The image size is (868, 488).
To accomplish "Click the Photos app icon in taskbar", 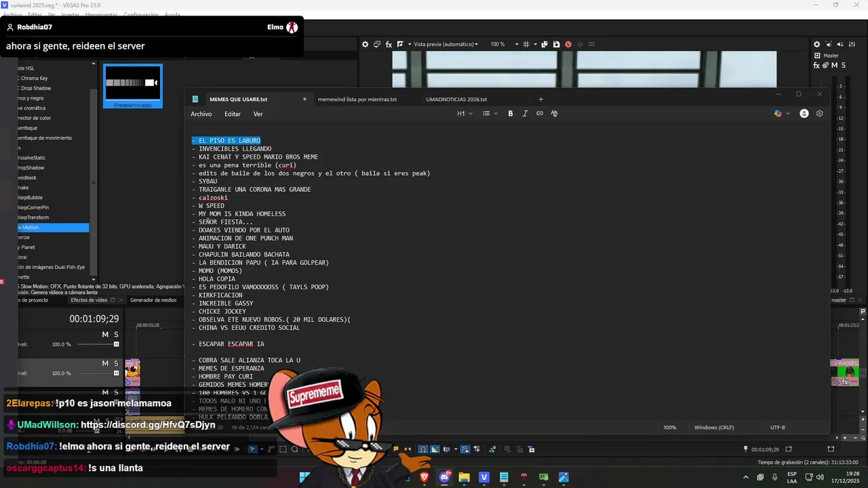I will click(x=564, y=477).
